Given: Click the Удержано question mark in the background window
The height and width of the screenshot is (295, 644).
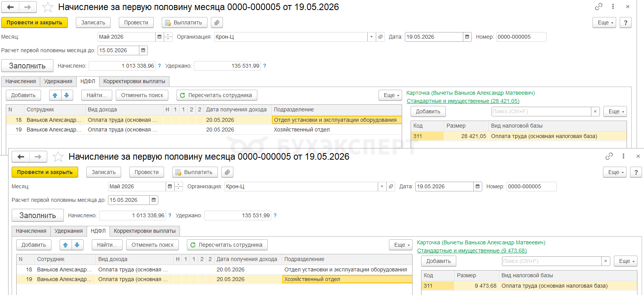Looking at the screenshot, I should pos(265,66).
